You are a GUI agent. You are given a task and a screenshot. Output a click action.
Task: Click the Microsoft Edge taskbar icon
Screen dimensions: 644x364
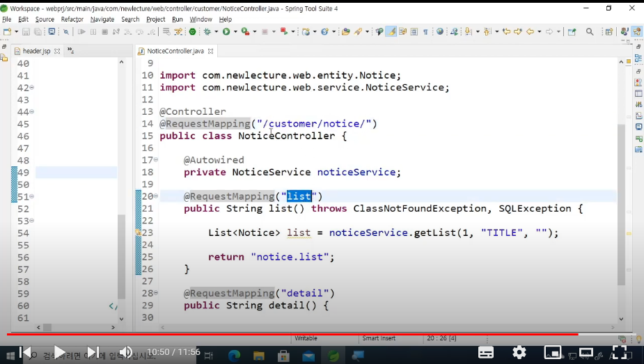[x=234, y=356]
